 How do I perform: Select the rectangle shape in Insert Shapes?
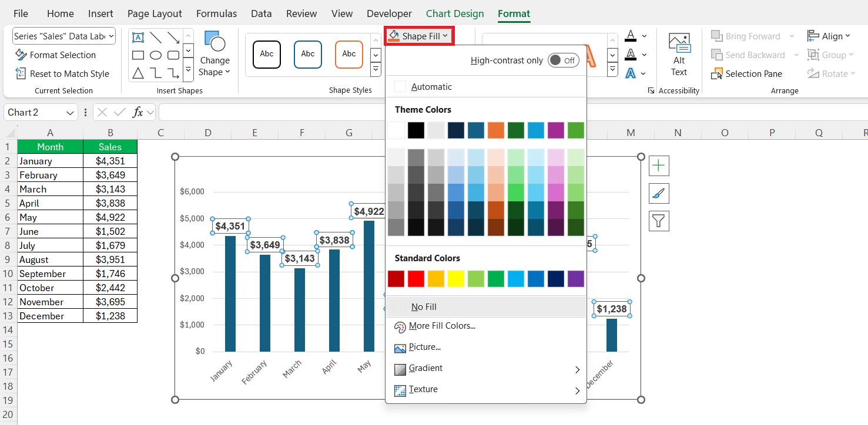tap(138, 55)
